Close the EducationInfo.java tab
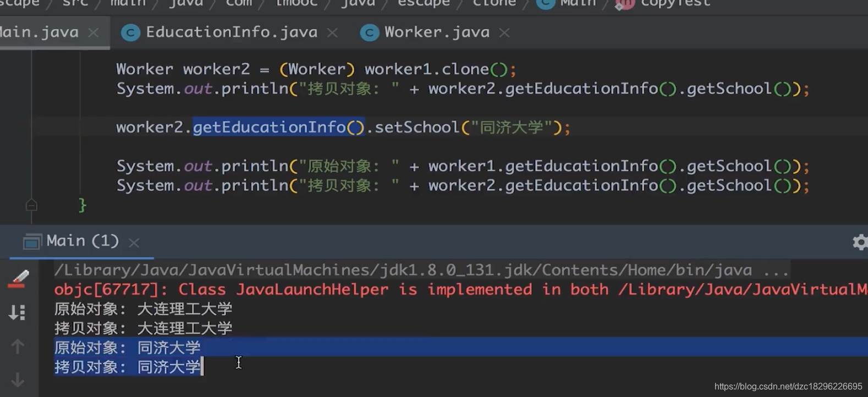Screen dimensions: 868x397 coord(332,33)
